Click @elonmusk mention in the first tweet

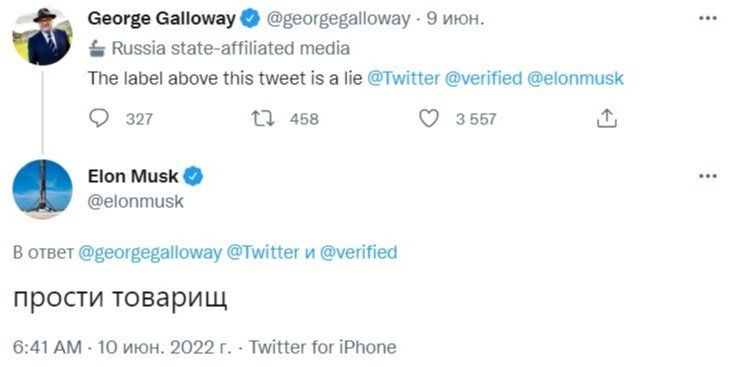click(576, 78)
